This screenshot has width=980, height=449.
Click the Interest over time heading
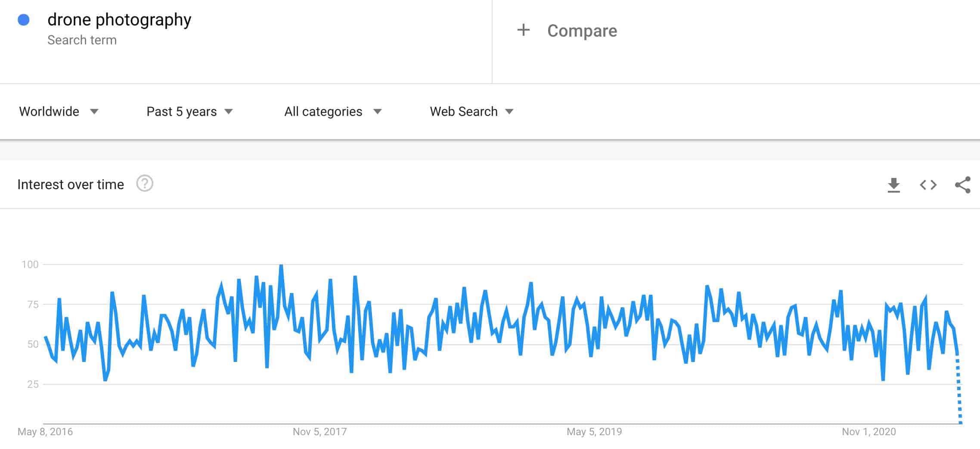click(x=71, y=184)
